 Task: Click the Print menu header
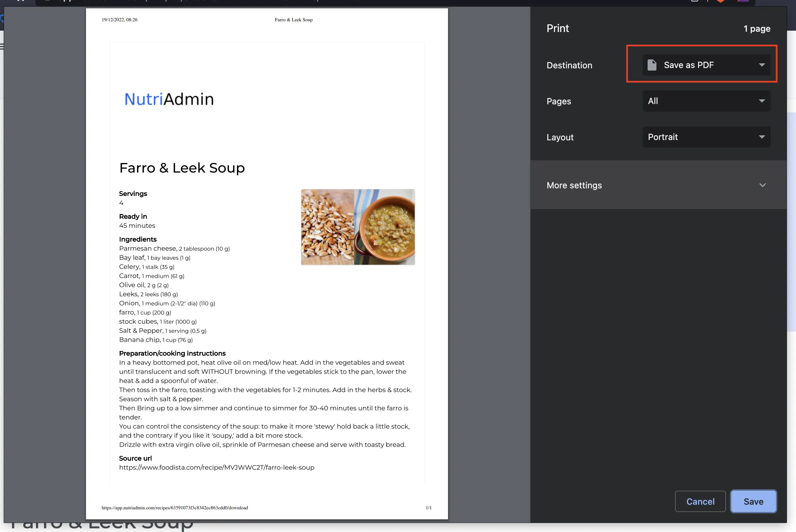557,28
